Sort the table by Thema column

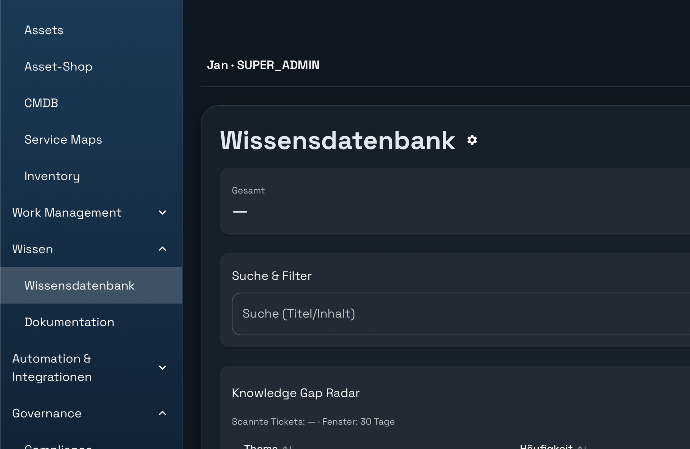click(262, 446)
